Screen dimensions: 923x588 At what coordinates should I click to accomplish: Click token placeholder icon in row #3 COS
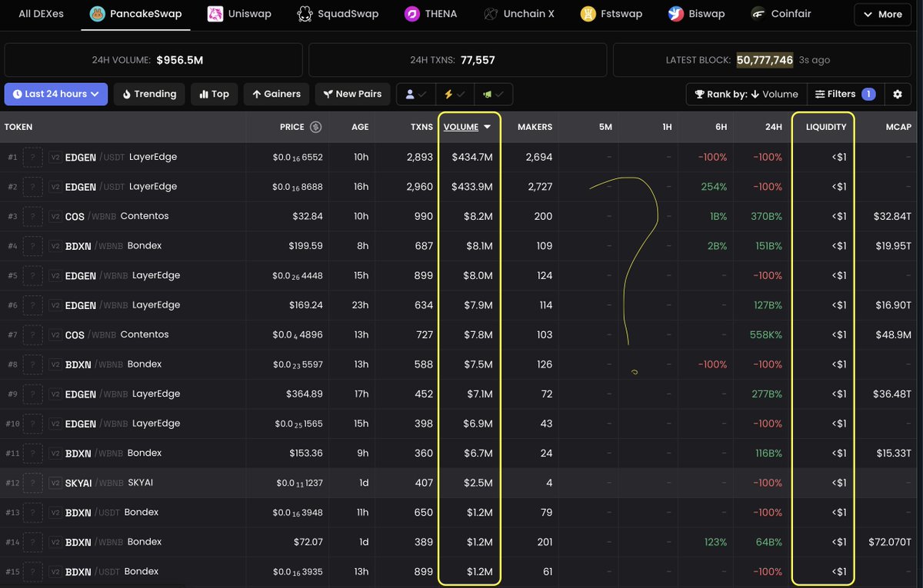point(33,216)
